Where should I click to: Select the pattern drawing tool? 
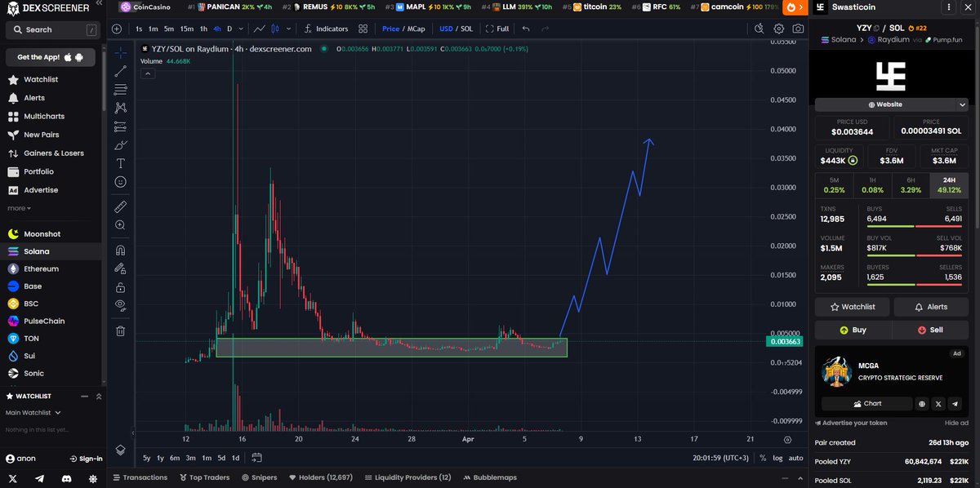click(121, 108)
